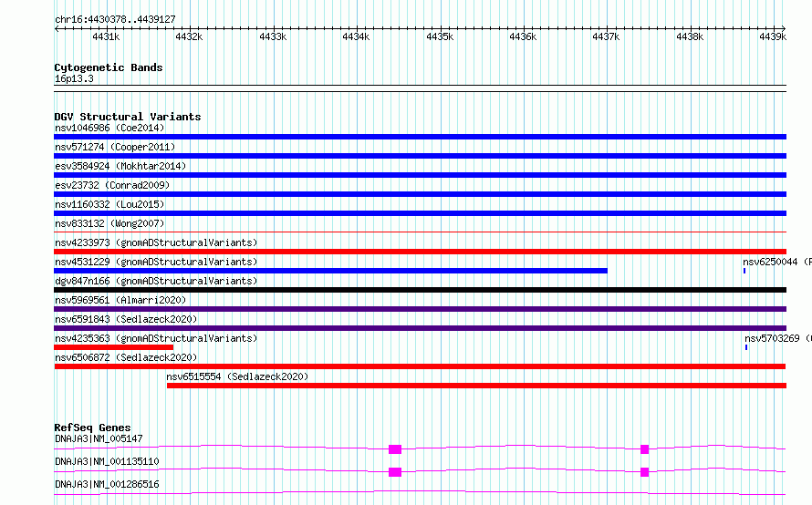
Task: Select the 4435k ruler mark
Action: [440, 36]
